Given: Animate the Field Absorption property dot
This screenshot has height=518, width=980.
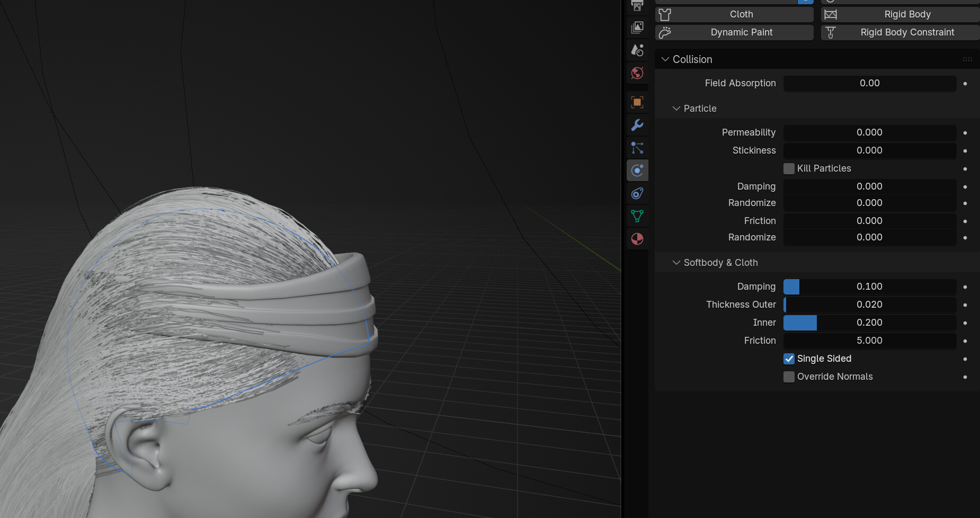Looking at the screenshot, I should click(965, 84).
